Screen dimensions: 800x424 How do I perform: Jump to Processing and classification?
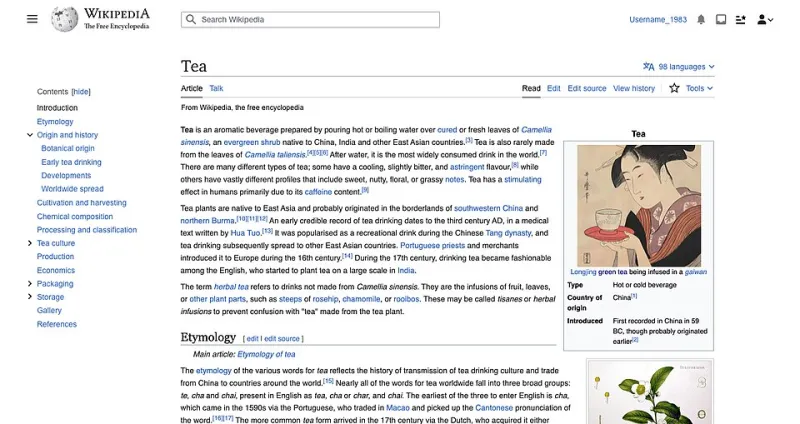(87, 230)
